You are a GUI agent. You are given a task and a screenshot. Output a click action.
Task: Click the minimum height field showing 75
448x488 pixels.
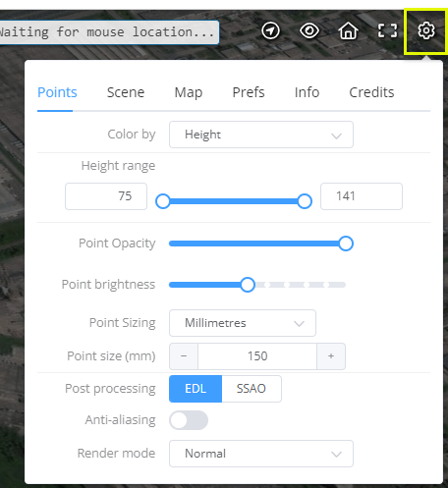106,196
